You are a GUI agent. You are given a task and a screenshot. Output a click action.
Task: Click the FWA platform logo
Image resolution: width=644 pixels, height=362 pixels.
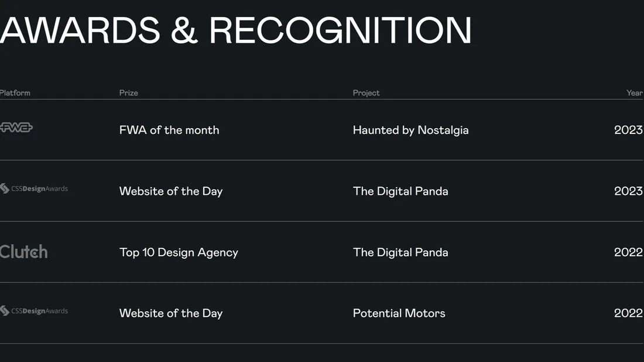16,127
